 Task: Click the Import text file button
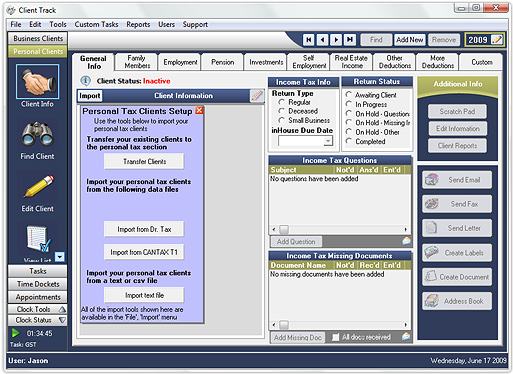pos(144,295)
